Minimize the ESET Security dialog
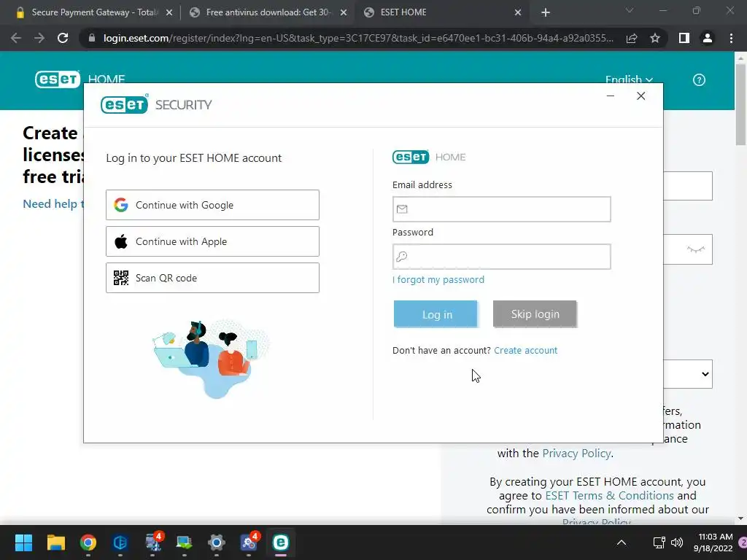Viewport: 747px width, 560px height. tap(611, 96)
